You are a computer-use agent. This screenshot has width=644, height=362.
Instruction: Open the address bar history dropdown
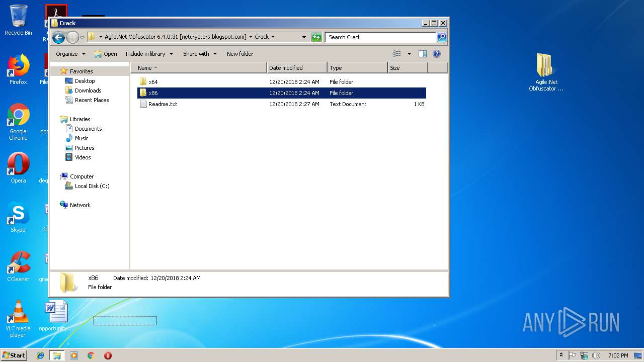point(304,37)
